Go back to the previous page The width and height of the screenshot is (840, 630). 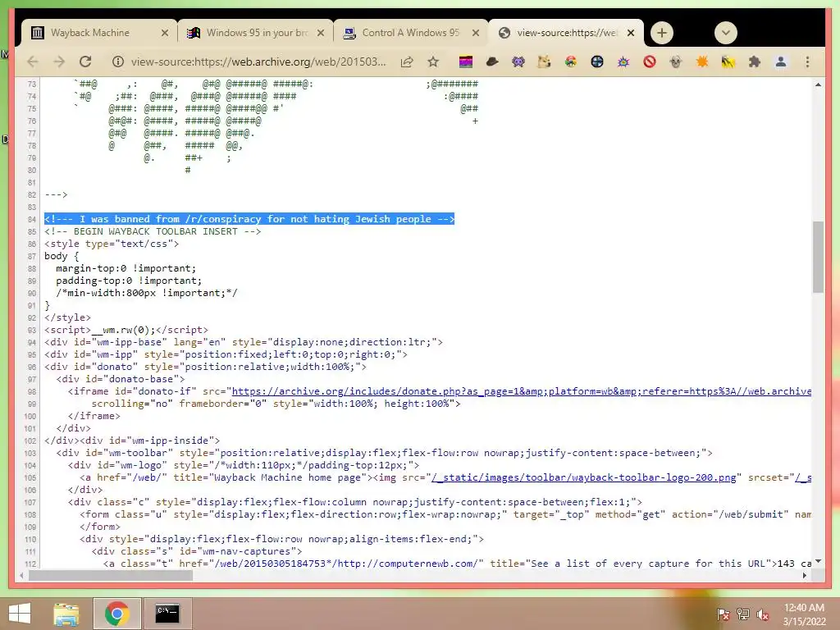(x=33, y=62)
